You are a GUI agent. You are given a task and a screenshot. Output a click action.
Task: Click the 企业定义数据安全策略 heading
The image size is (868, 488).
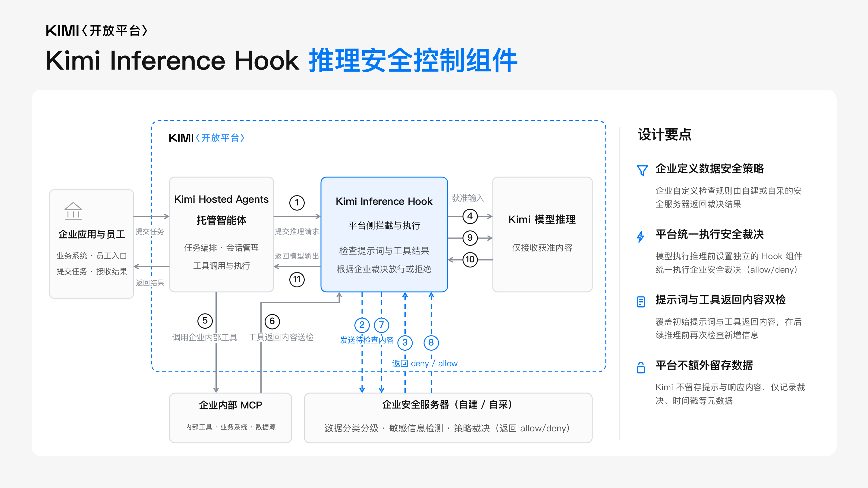point(710,168)
